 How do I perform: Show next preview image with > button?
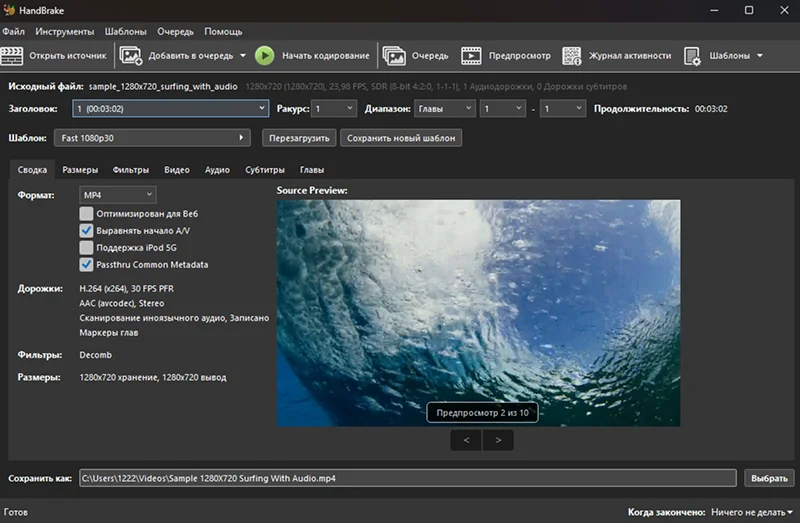[498, 440]
